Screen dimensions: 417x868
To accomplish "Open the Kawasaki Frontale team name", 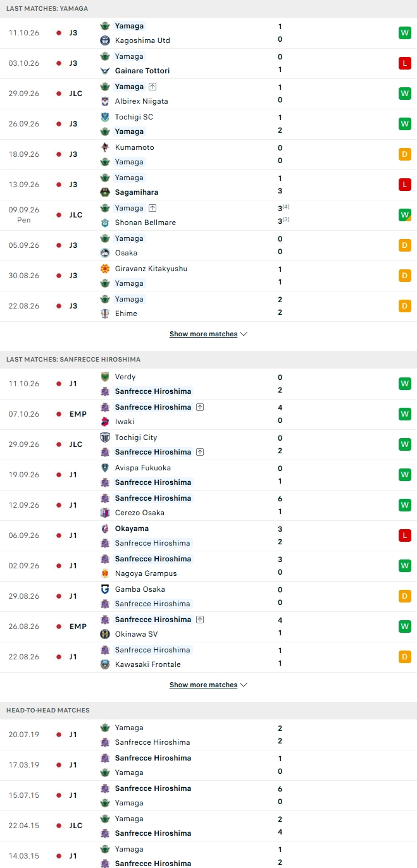I will point(148,664).
